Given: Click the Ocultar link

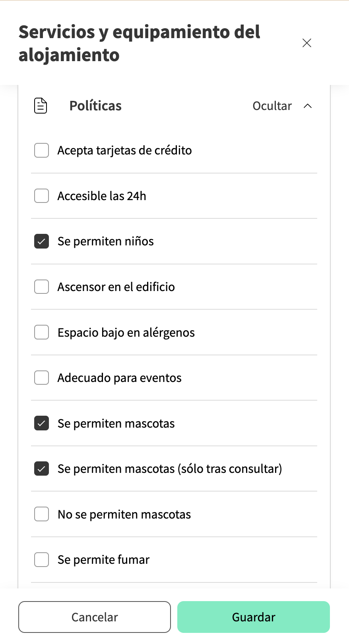Looking at the screenshot, I should 272,106.
